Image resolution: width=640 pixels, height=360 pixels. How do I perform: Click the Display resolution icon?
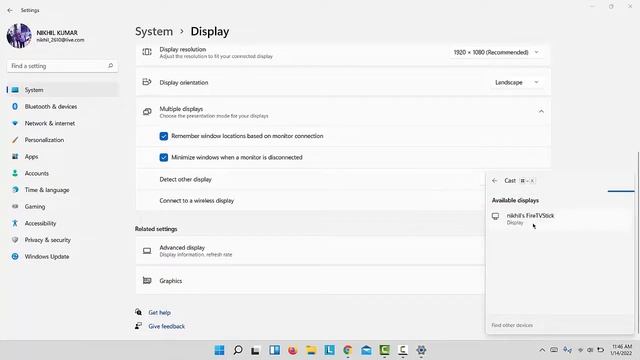tap(147, 52)
